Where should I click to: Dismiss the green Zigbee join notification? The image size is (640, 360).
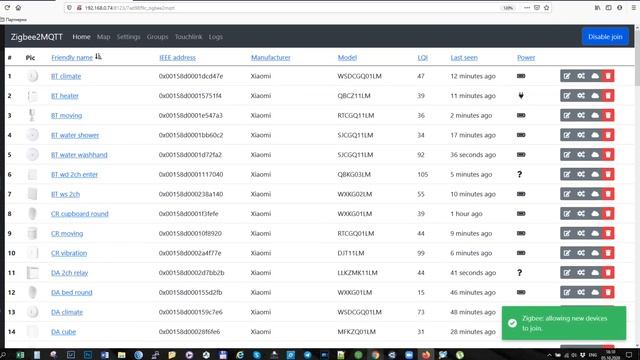click(564, 323)
